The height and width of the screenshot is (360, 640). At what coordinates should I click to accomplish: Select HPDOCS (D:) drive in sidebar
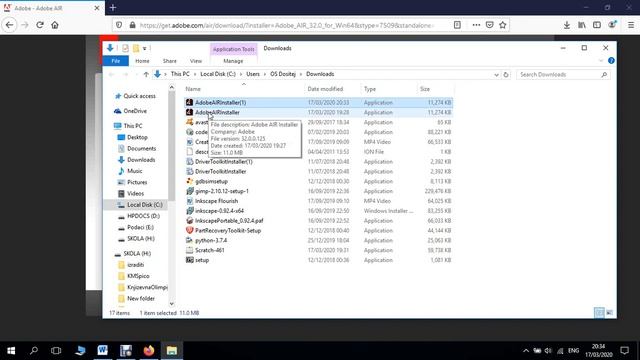click(143, 216)
